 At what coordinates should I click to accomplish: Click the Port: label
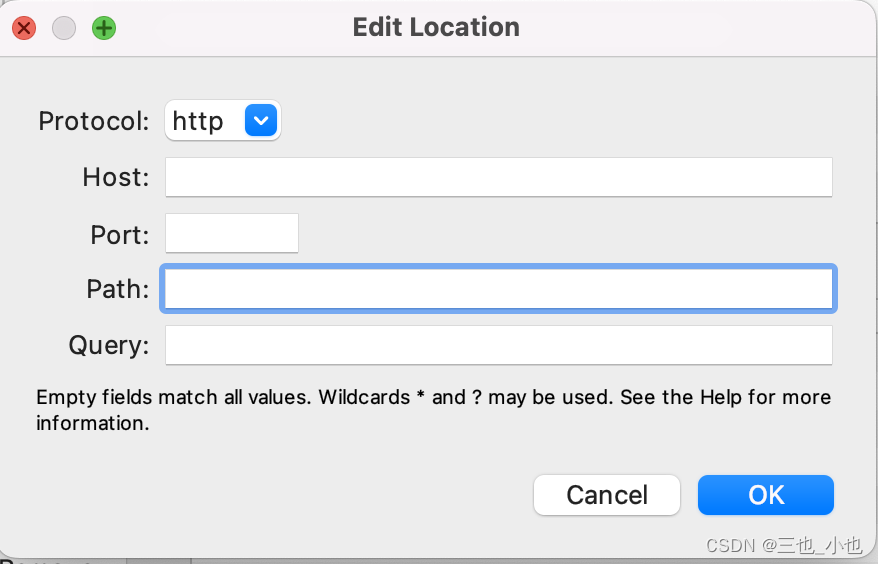(x=120, y=235)
